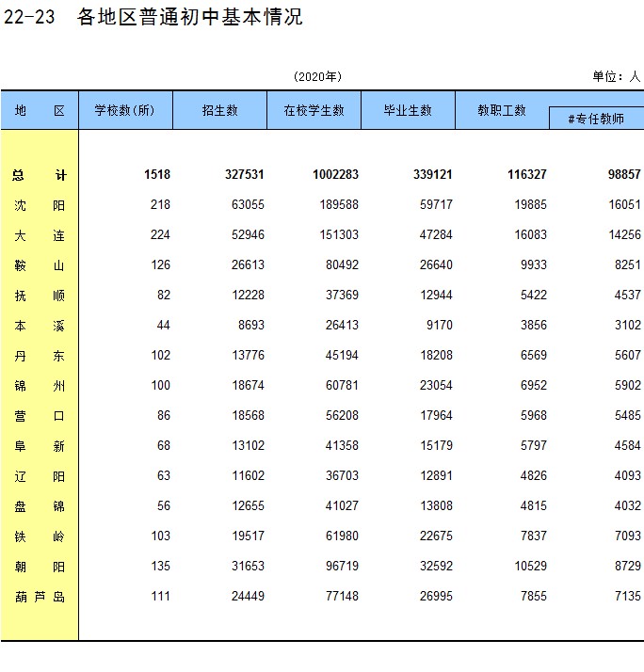The width and height of the screenshot is (644, 672).
Task: Click total full-time teachers value 98857
Action: [624, 174]
